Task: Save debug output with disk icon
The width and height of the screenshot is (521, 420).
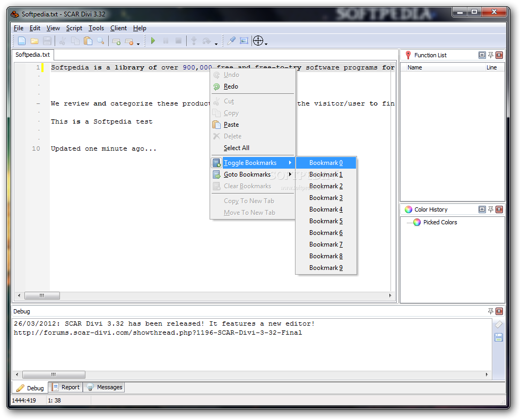Action: [499, 337]
